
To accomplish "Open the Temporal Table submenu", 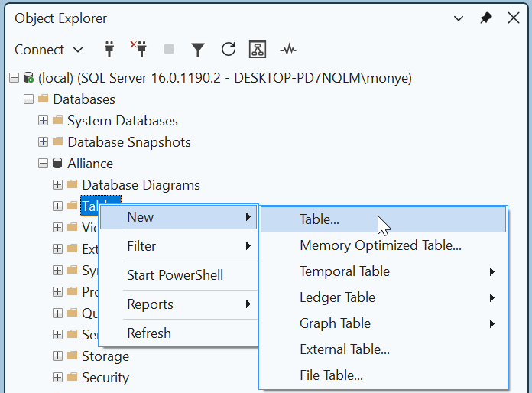I will (x=384, y=271).
